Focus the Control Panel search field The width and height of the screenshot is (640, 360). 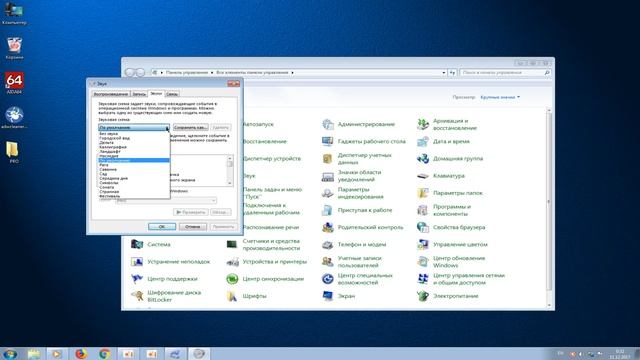pyautogui.click(x=505, y=72)
